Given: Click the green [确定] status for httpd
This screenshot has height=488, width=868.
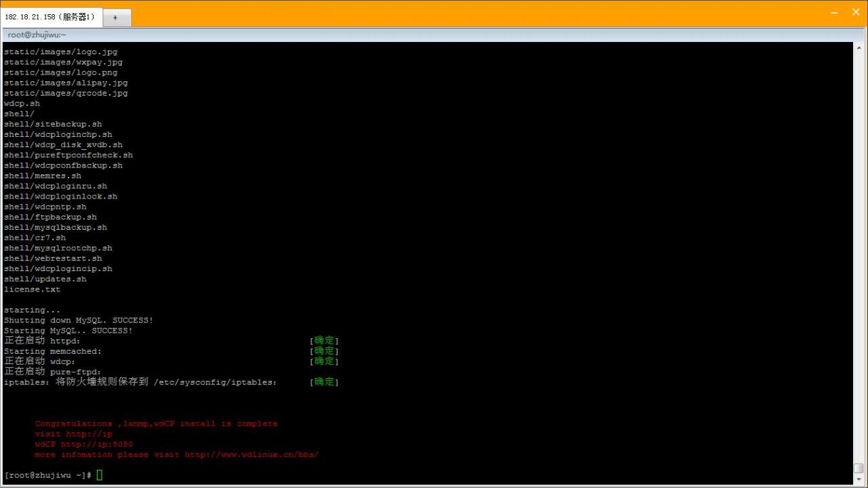Looking at the screenshot, I should tap(324, 341).
